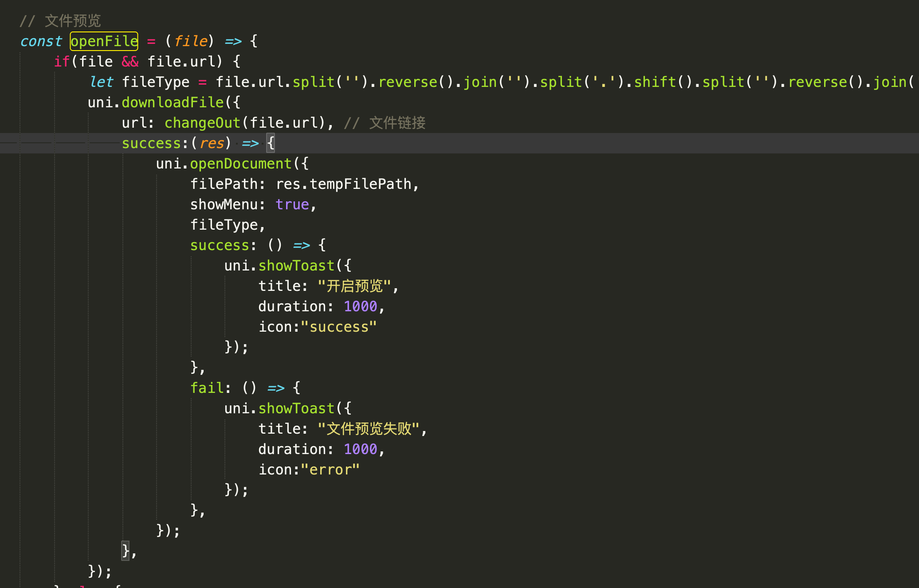The image size is (919, 588).
Task: Click the file parameter in arrow function
Action: [190, 41]
